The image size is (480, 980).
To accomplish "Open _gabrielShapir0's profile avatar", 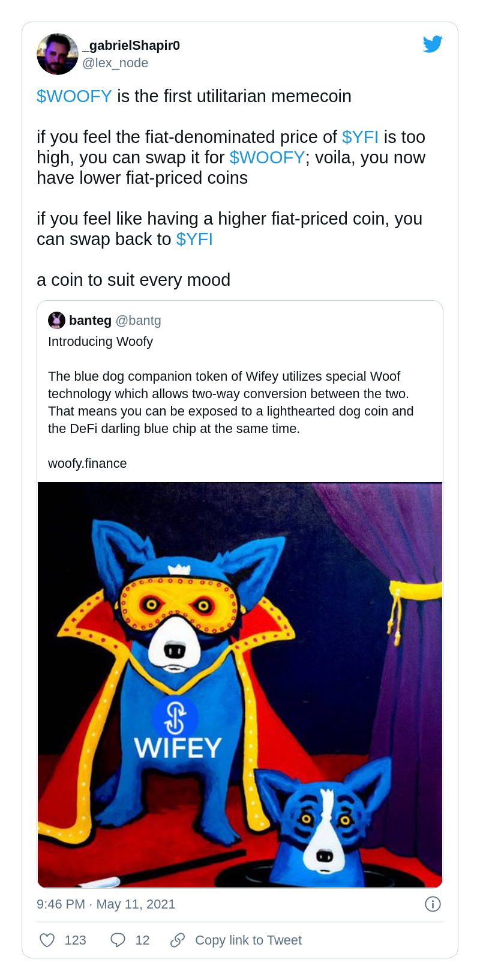I will (58, 54).
